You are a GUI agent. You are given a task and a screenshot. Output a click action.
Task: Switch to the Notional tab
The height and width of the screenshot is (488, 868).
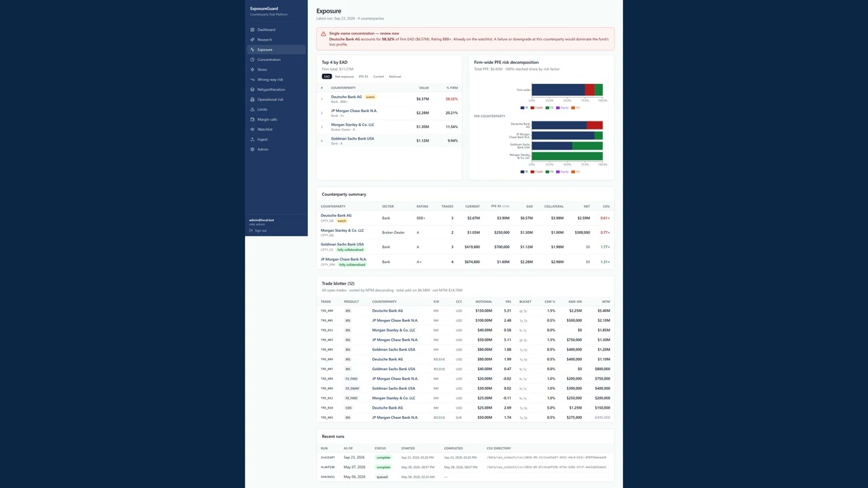click(x=395, y=77)
